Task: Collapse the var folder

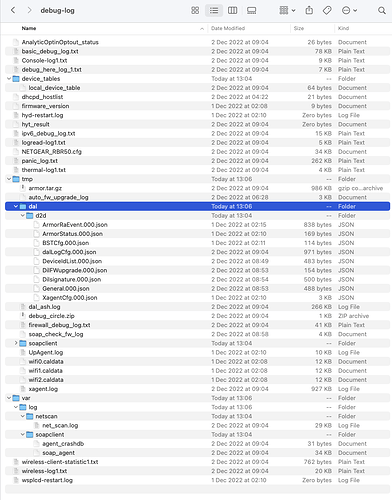Action: point(9,398)
